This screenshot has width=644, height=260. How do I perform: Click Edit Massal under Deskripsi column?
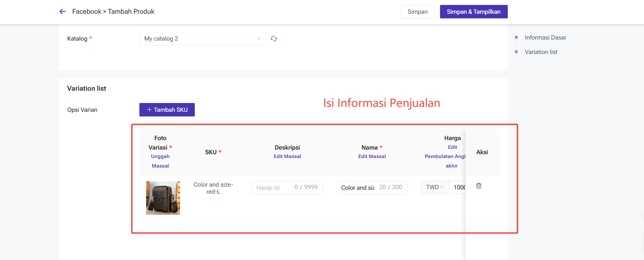point(287,156)
